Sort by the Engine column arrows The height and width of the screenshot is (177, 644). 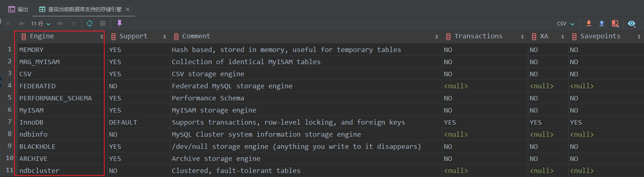(x=101, y=37)
